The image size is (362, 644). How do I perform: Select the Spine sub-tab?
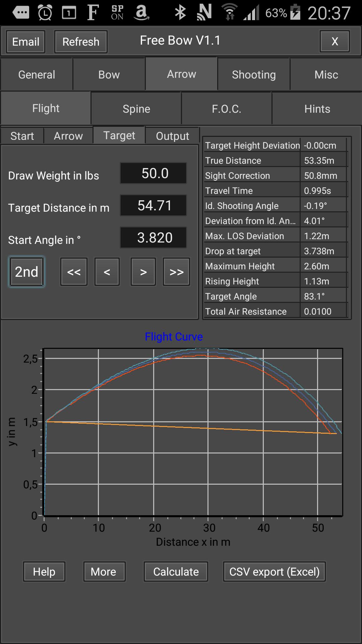(136, 109)
